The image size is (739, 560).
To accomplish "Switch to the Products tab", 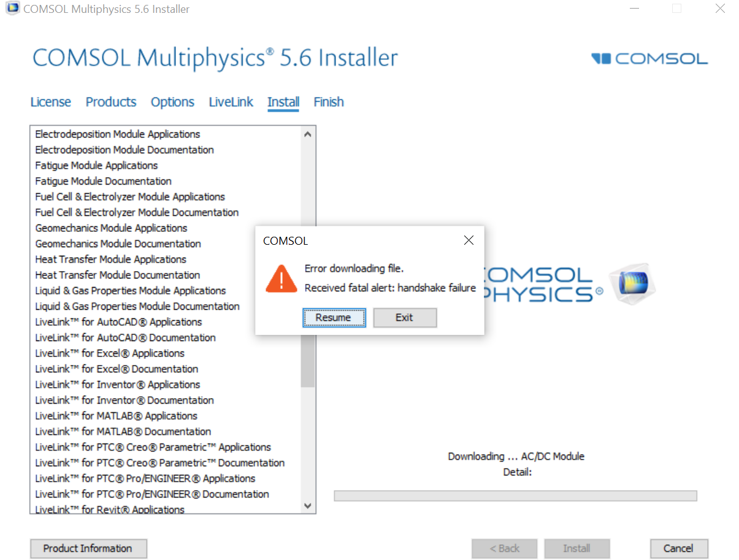I will (111, 102).
